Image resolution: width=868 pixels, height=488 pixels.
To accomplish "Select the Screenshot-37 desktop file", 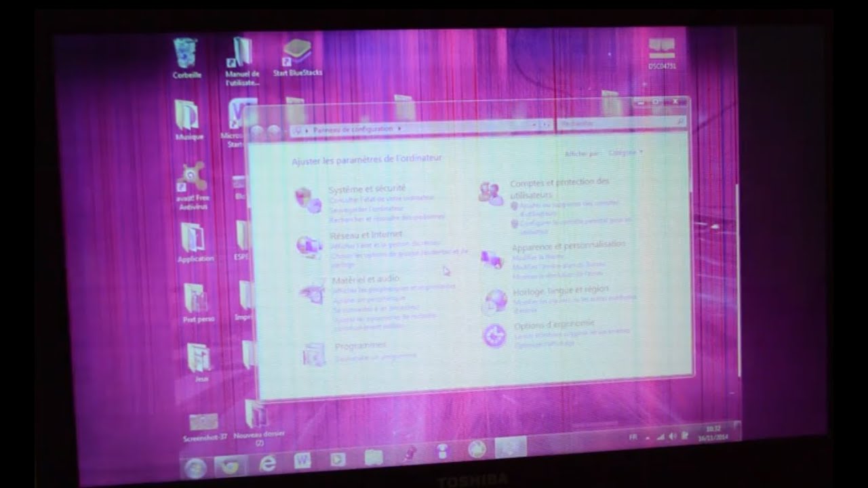I will click(x=203, y=428).
